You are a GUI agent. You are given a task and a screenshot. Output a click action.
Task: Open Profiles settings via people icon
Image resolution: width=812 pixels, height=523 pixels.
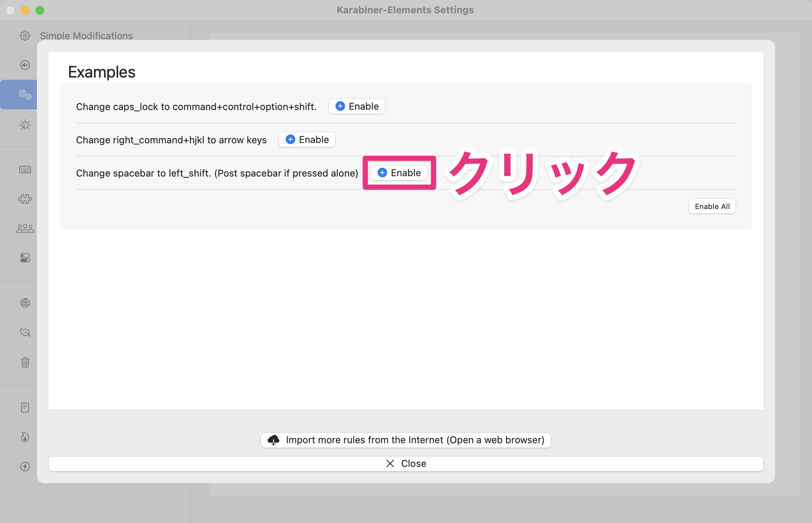(x=25, y=228)
